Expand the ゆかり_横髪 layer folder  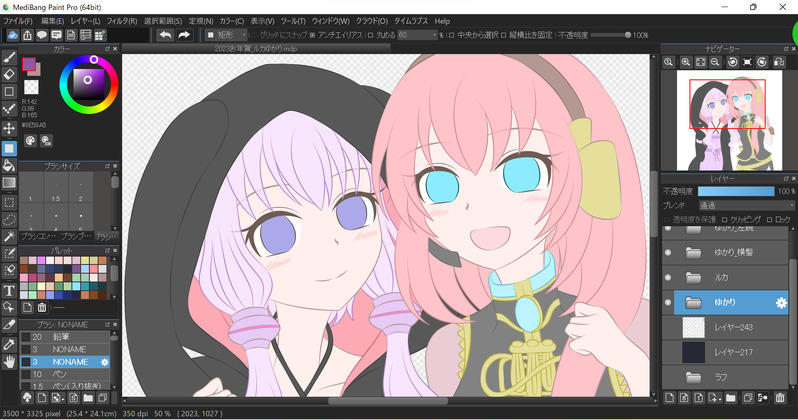pos(693,253)
